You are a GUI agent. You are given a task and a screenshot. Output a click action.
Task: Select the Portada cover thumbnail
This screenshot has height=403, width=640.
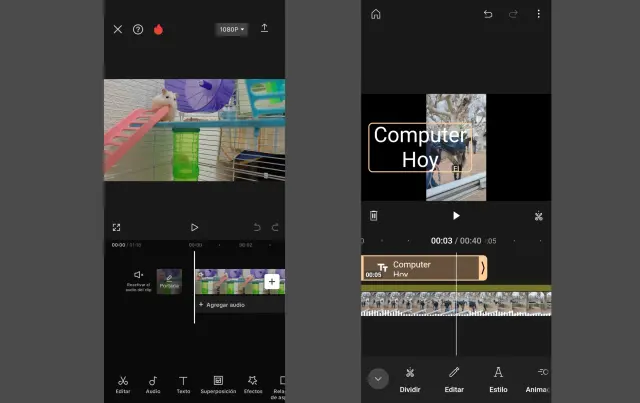pos(169,281)
